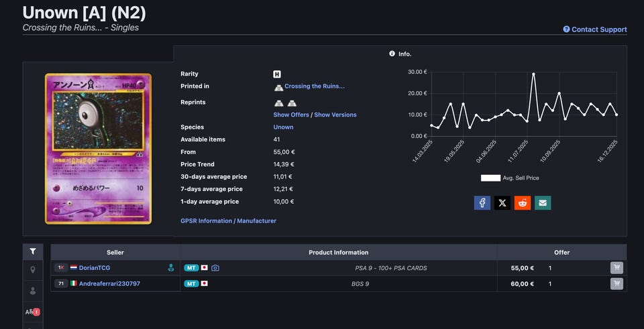Image resolution: width=644 pixels, height=329 pixels.
Task: Open the filter funnel icon
Action: (x=33, y=251)
